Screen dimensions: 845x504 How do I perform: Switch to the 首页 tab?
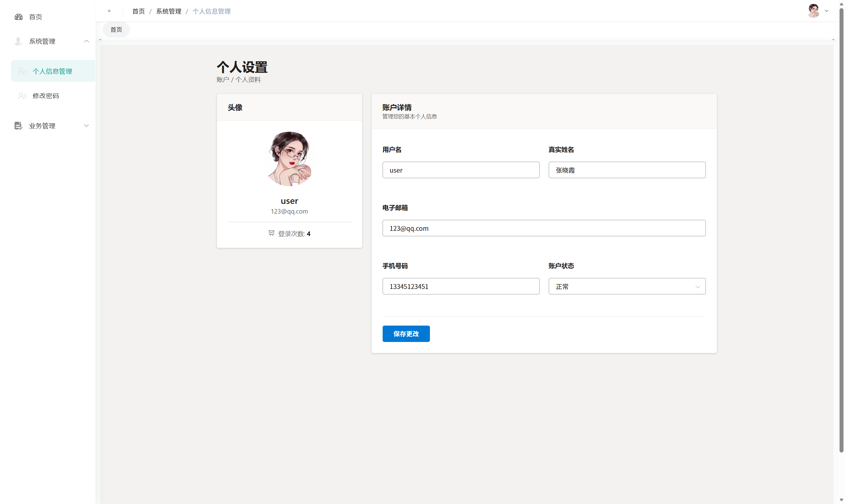116,29
